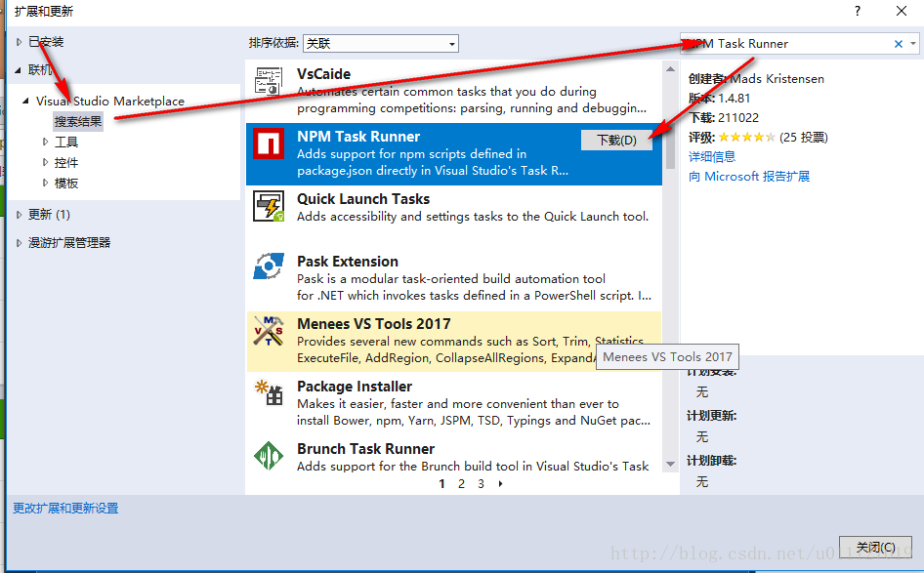Click the NPM Task Runner title text

coord(358,137)
